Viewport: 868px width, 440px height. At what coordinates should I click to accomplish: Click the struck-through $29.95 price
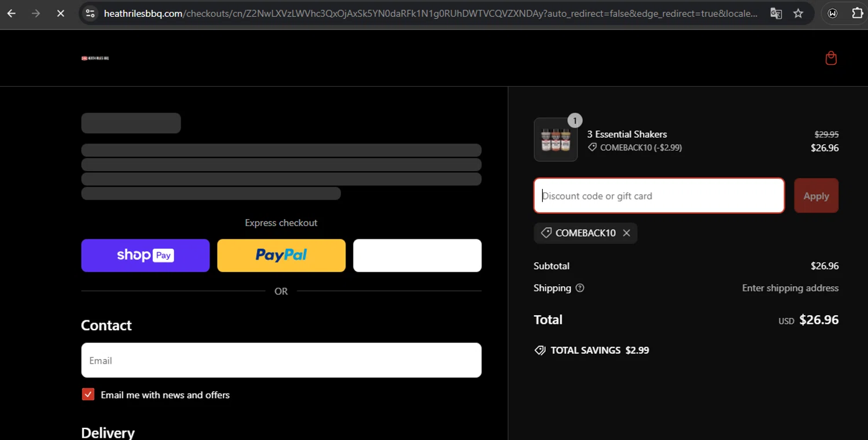point(826,134)
